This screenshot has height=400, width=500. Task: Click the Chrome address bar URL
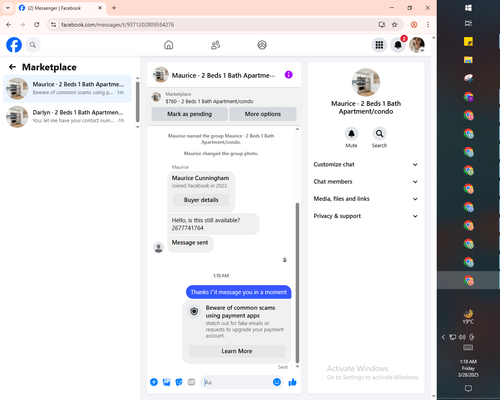118,25
